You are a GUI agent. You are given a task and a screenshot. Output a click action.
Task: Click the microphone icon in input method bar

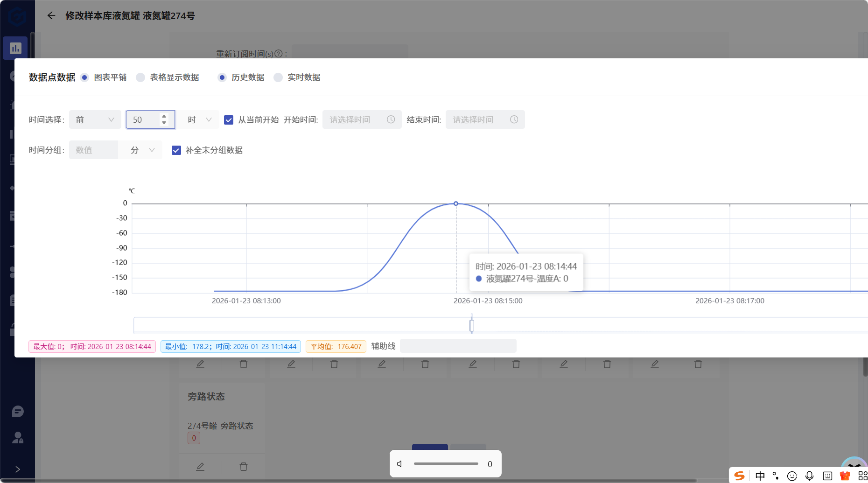click(810, 476)
